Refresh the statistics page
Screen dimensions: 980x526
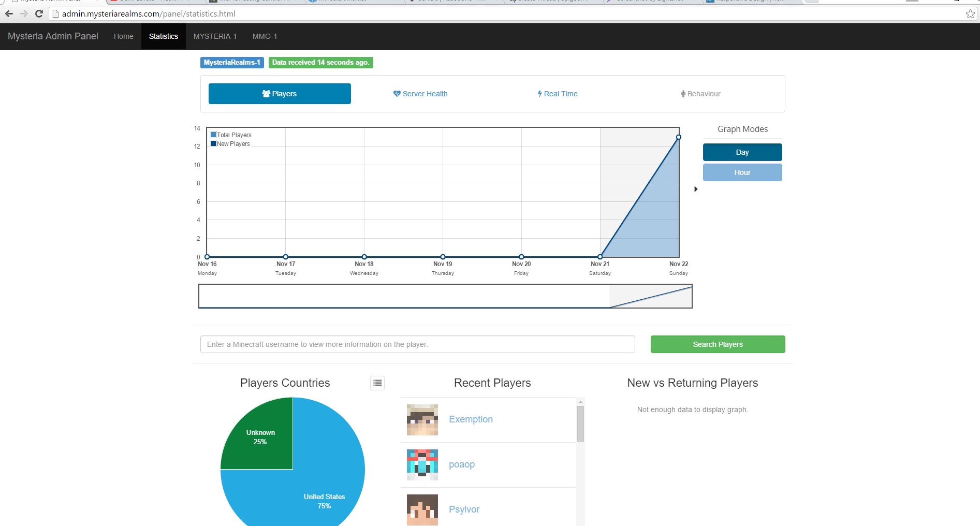click(39, 14)
